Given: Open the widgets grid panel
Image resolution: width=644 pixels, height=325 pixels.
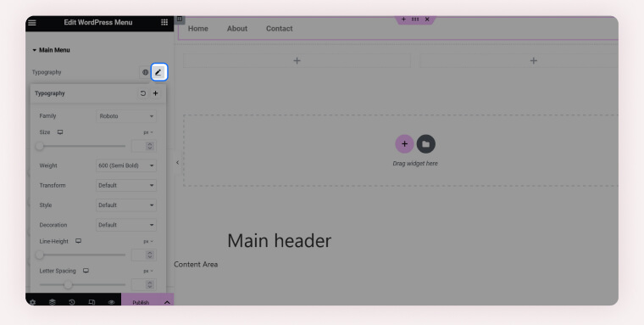Looking at the screenshot, I should coord(164,22).
